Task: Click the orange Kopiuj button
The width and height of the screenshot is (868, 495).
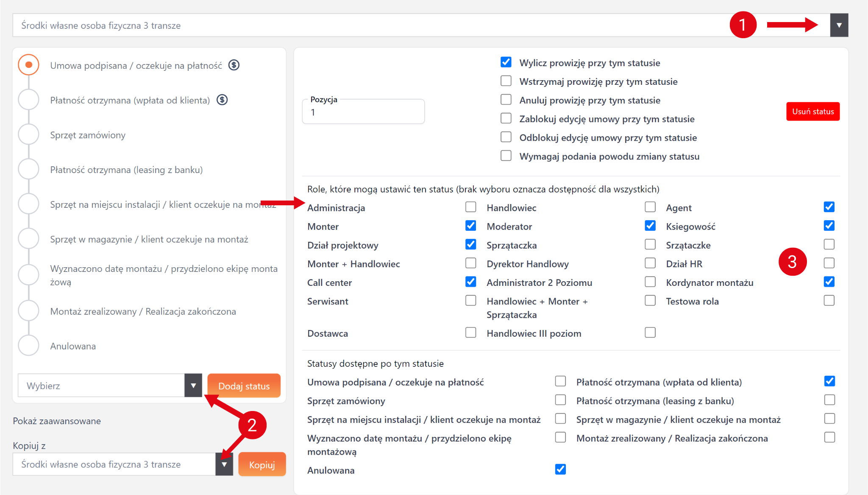Action: click(262, 464)
